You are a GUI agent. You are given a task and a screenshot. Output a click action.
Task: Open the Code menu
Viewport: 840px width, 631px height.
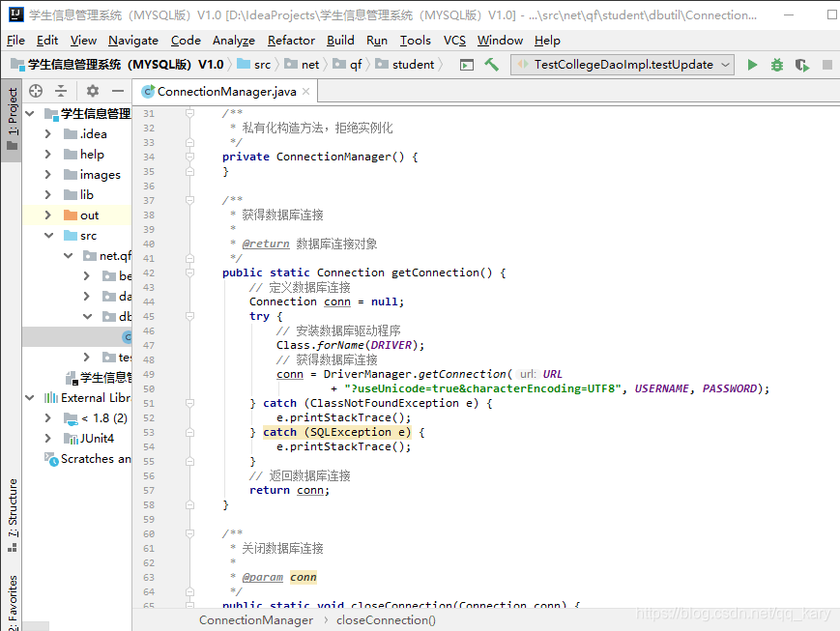click(x=186, y=41)
